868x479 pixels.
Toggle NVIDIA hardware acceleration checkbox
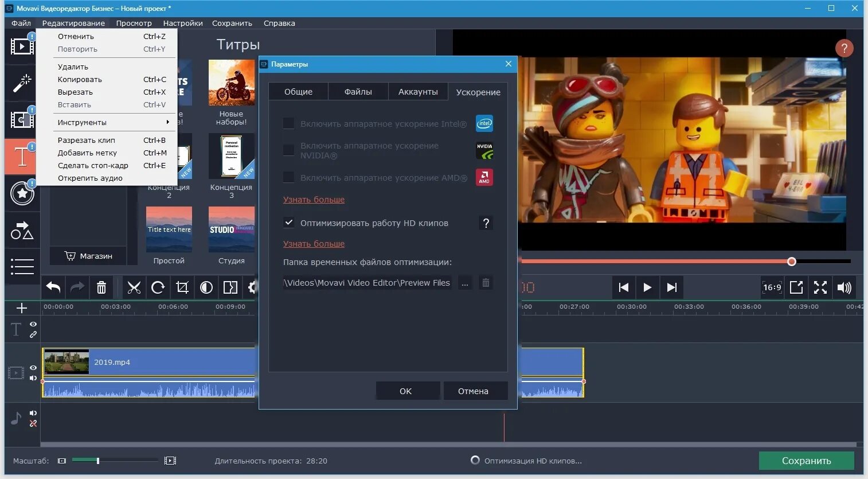coord(289,150)
